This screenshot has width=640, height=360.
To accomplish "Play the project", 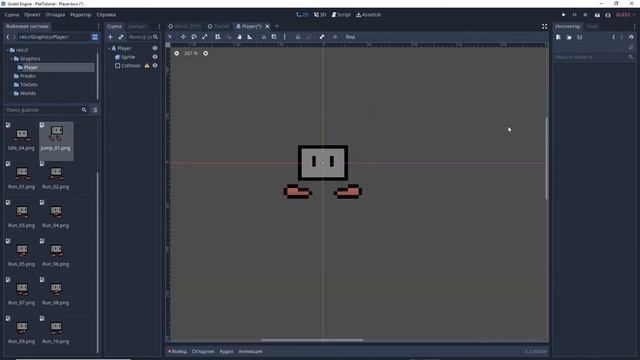I will pos(564,15).
